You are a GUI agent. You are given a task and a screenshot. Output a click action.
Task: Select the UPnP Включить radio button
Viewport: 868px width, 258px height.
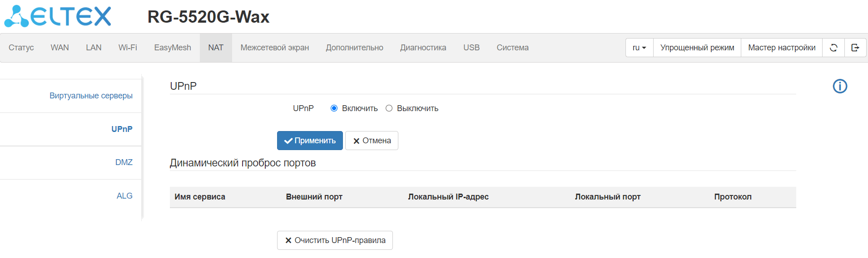tap(334, 108)
